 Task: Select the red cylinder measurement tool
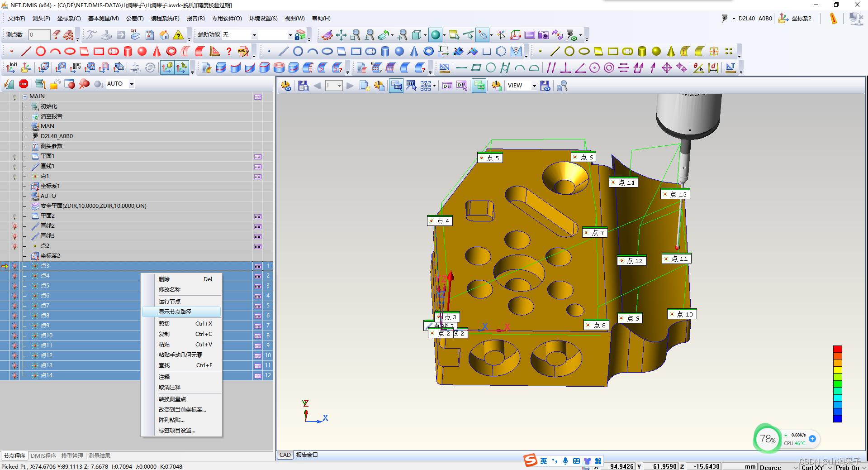tap(128, 51)
